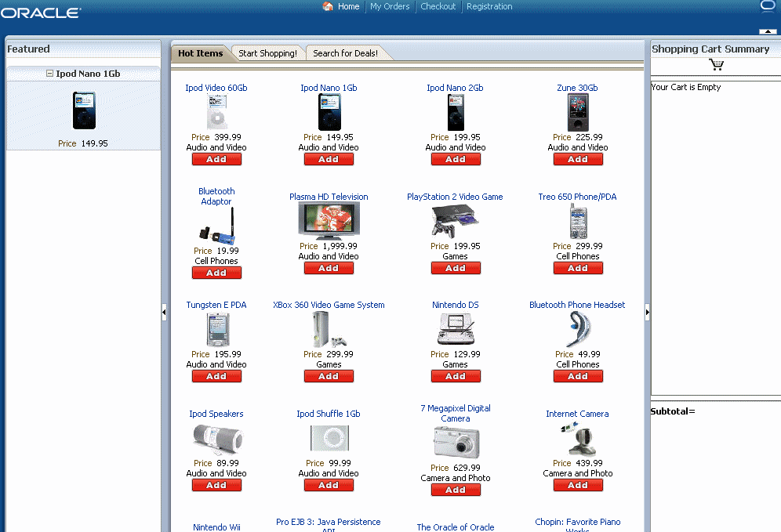Viewport: 781px width, 532px height.
Task: Add Ipod Shuffle 1Gb to cart
Action: [x=329, y=485]
